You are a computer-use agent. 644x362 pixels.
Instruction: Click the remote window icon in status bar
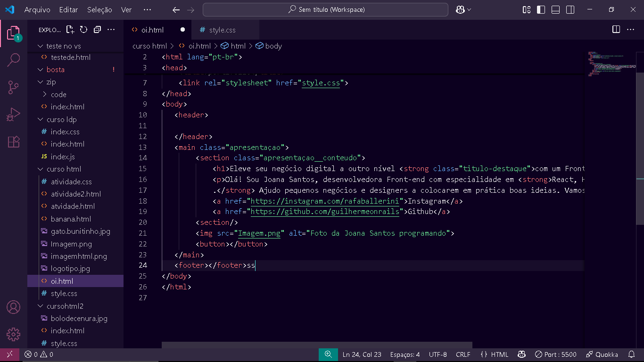[x=9, y=354]
